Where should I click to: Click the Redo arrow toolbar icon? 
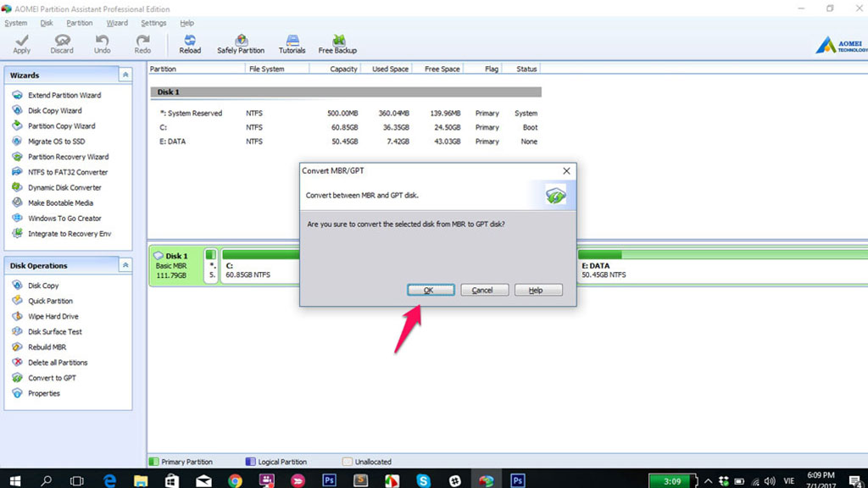click(x=142, y=44)
